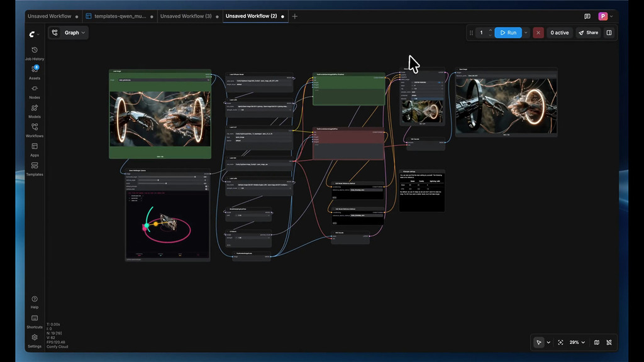The image size is (644, 362).
Task: Show the Models browser
Action: [x=35, y=111]
